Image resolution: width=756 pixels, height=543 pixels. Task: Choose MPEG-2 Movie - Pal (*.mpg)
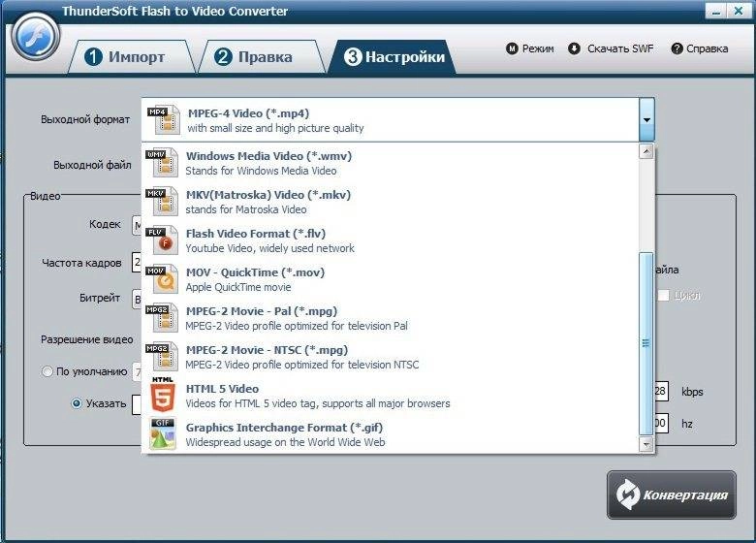tap(390, 318)
